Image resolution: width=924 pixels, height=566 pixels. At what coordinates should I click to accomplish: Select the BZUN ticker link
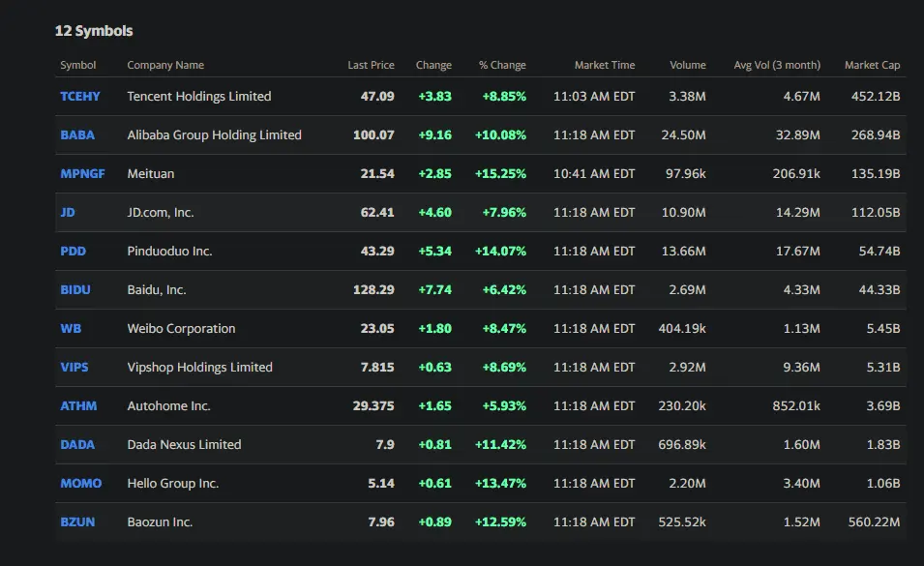[x=77, y=522]
